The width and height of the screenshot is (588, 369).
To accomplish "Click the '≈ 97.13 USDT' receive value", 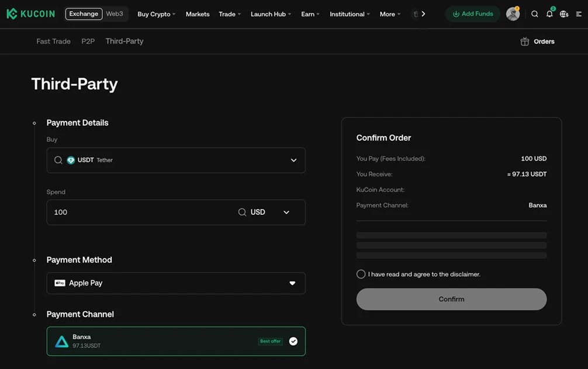I will point(527,174).
